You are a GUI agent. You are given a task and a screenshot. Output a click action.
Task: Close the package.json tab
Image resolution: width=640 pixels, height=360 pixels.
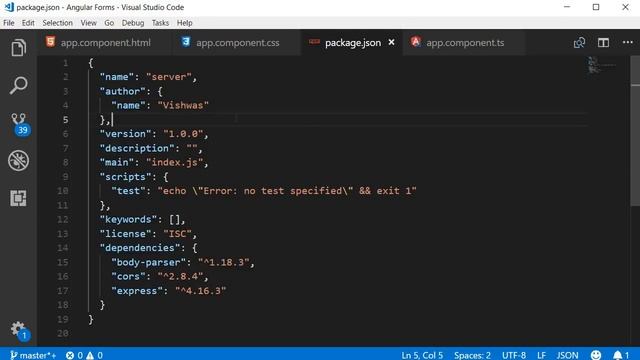pos(391,42)
